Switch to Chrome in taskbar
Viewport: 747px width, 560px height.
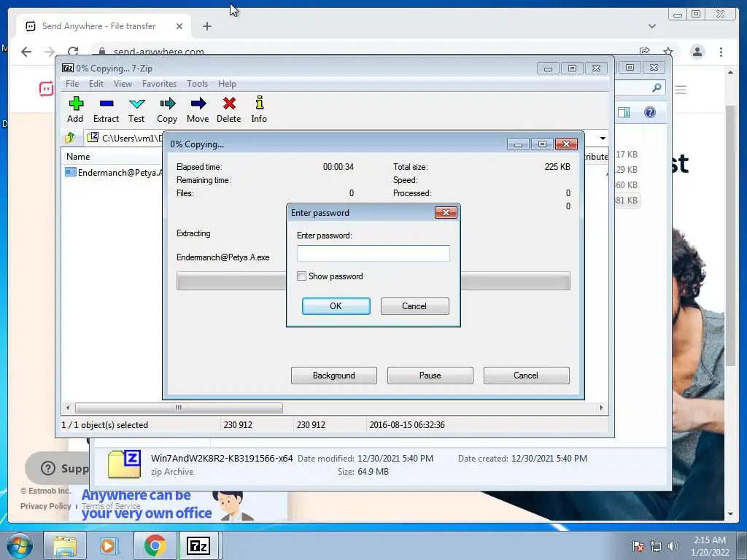[155, 545]
